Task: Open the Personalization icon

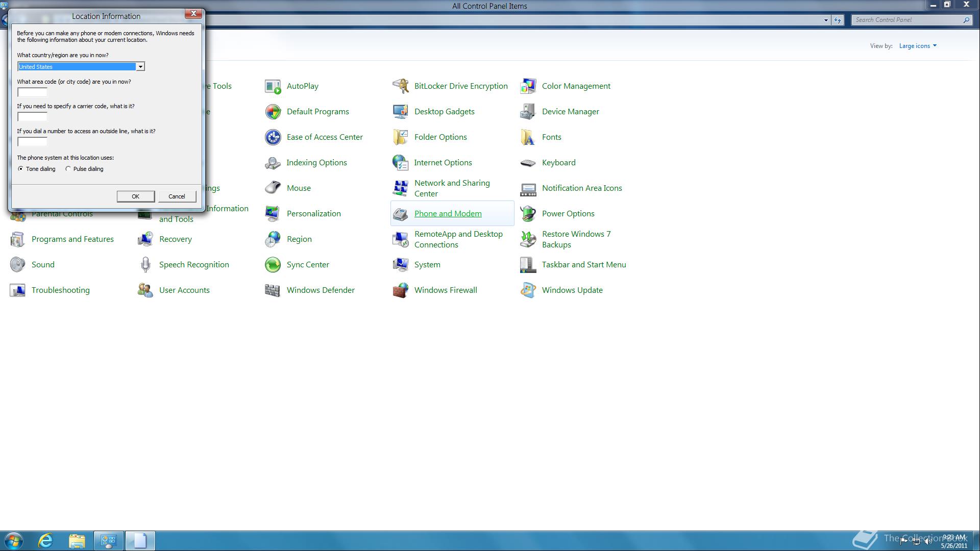Action: (273, 214)
